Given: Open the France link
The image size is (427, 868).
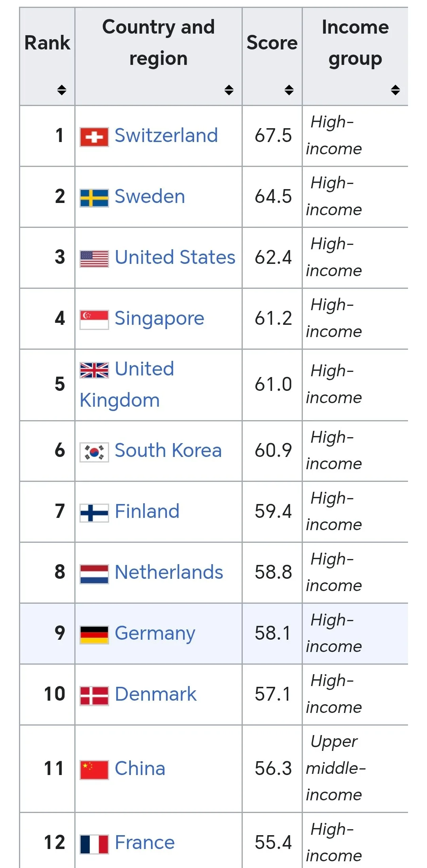Looking at the screenshot, I should [145, 843].
